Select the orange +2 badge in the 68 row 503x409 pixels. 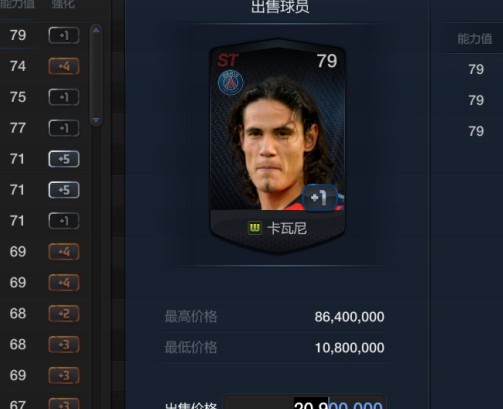click(x=64, y=314)
